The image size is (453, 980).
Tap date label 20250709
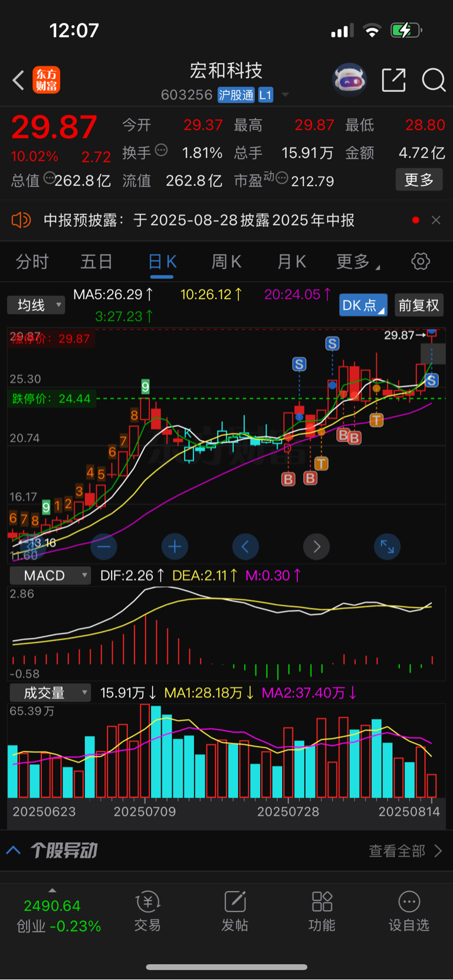(145, 811)
